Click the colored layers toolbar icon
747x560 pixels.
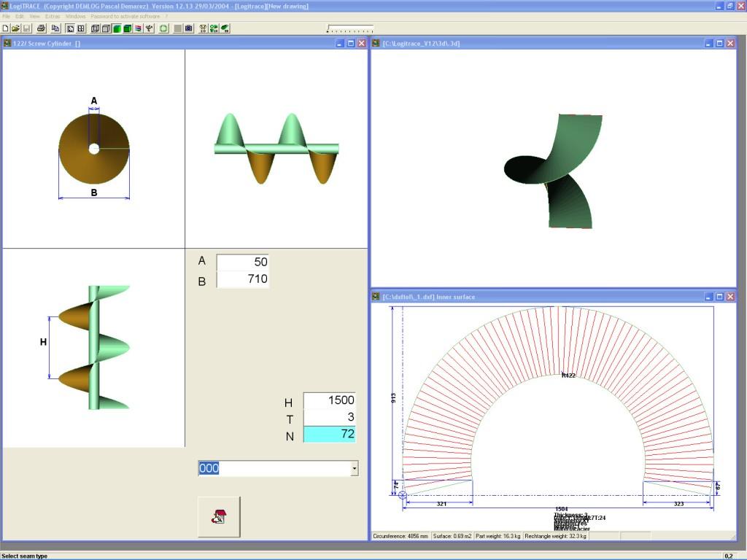tap(138, 28)
